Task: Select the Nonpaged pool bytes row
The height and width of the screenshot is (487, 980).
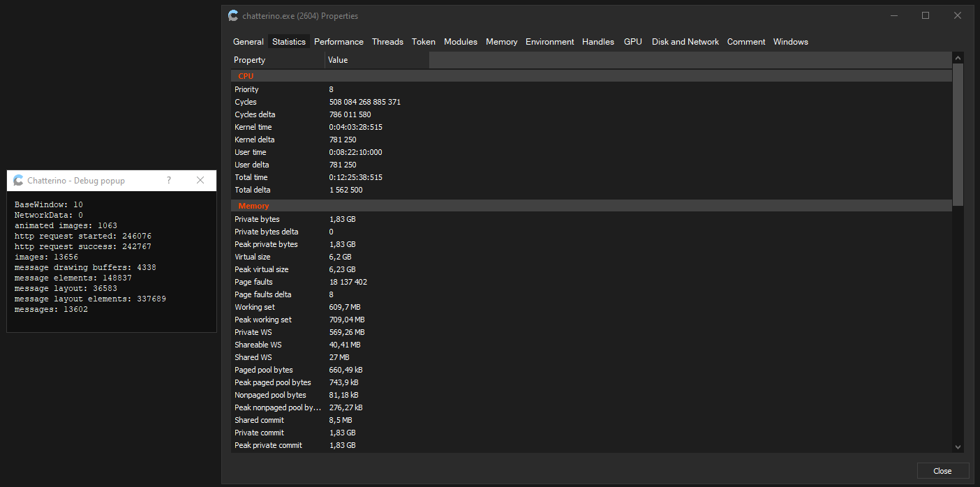Action: [x=591, y=395]
